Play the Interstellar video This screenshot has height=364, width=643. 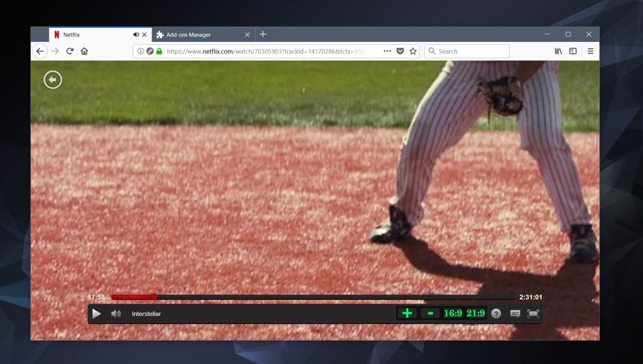(96, 314)
